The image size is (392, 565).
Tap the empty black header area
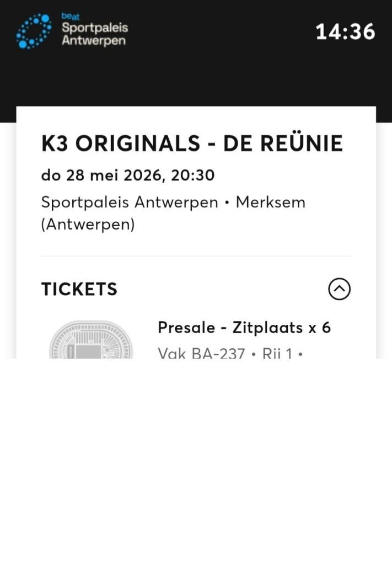tap(221, 83)
